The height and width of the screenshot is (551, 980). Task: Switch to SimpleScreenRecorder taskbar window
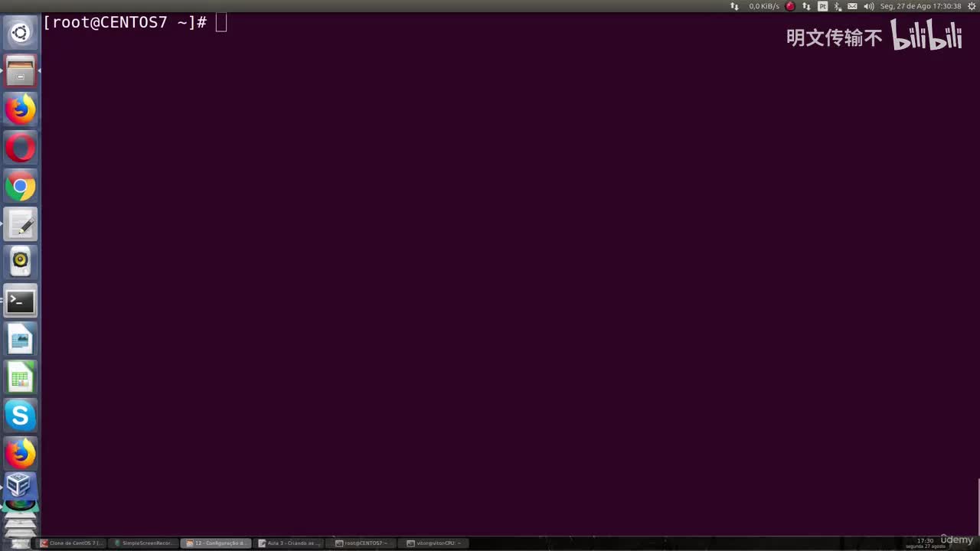coord(144,543)
